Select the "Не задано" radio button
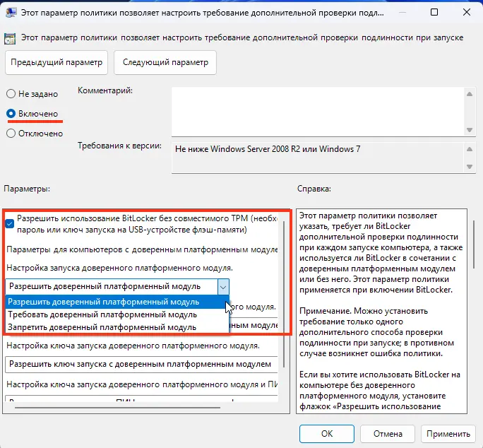Screen dimensions: 483x448 point(11,94)
